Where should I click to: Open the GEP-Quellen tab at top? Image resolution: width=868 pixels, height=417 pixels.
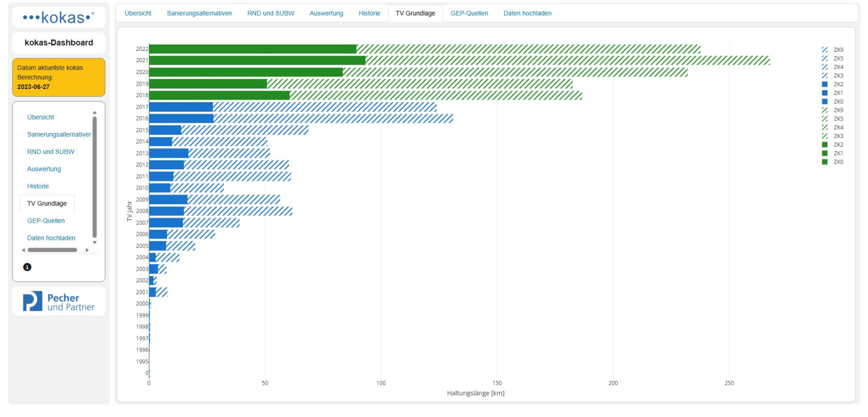click(469, 13)
